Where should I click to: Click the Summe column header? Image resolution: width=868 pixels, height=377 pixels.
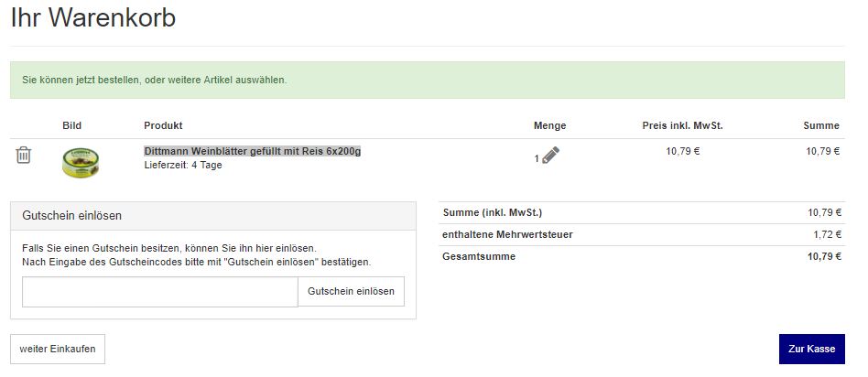(821, 125)
